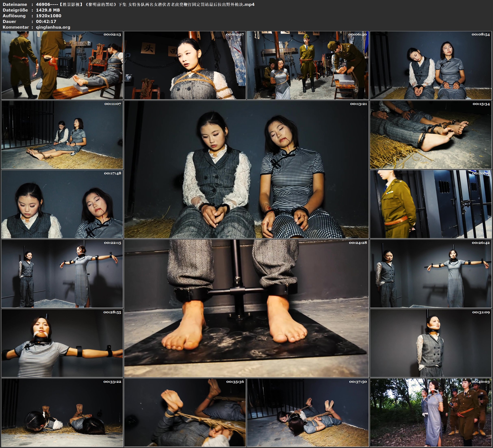The height and width of the screenshot is (448, 493).
Task: Click the 00:08:54 frame thumbnail
Action: click(431, 65)
